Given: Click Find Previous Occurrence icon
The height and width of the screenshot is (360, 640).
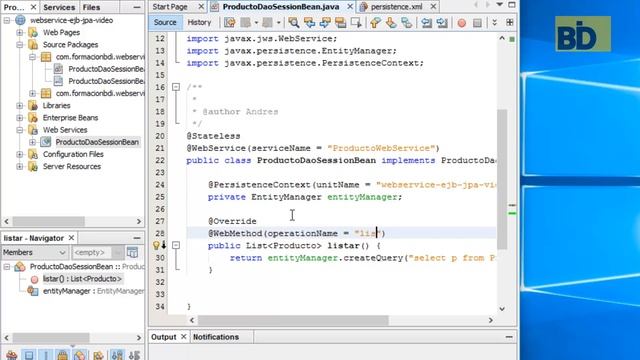Looking at the screenshot, I should click(309, 22).
